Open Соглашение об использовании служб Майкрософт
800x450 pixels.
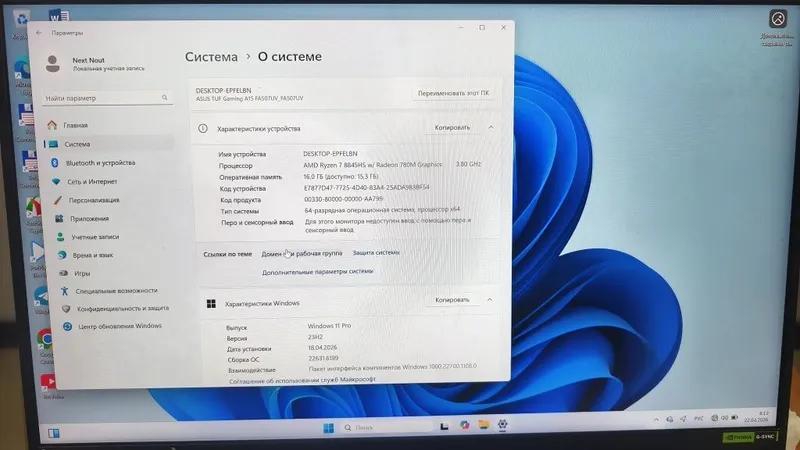(303, 380)
